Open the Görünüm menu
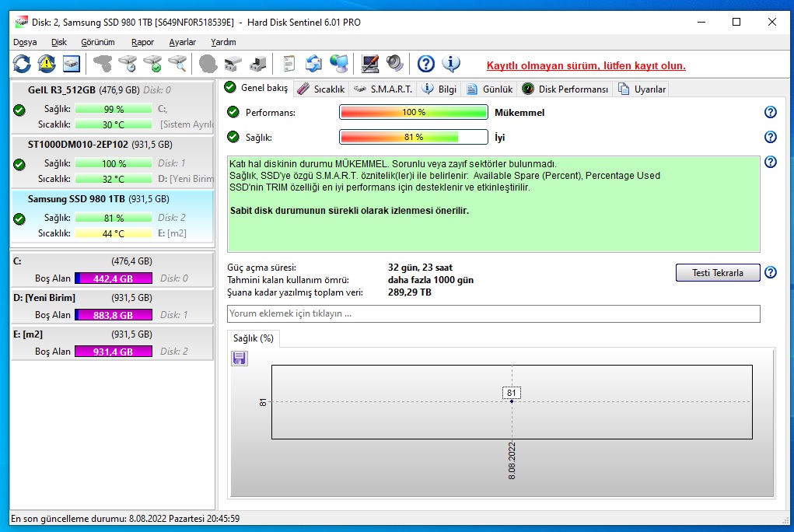The width and height of the screenshot is (794, 532). point(98,42)
